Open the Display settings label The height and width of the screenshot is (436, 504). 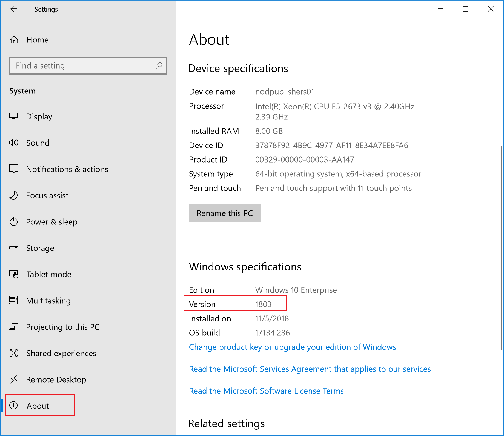39,117
